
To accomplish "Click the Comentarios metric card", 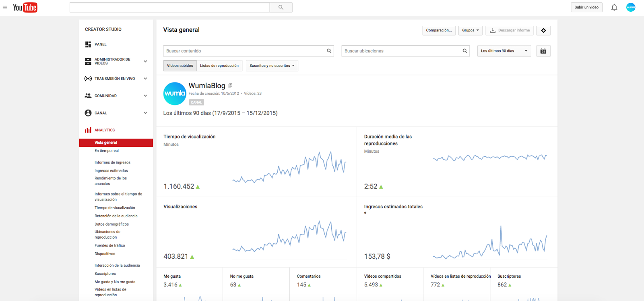I will (323, 284).
